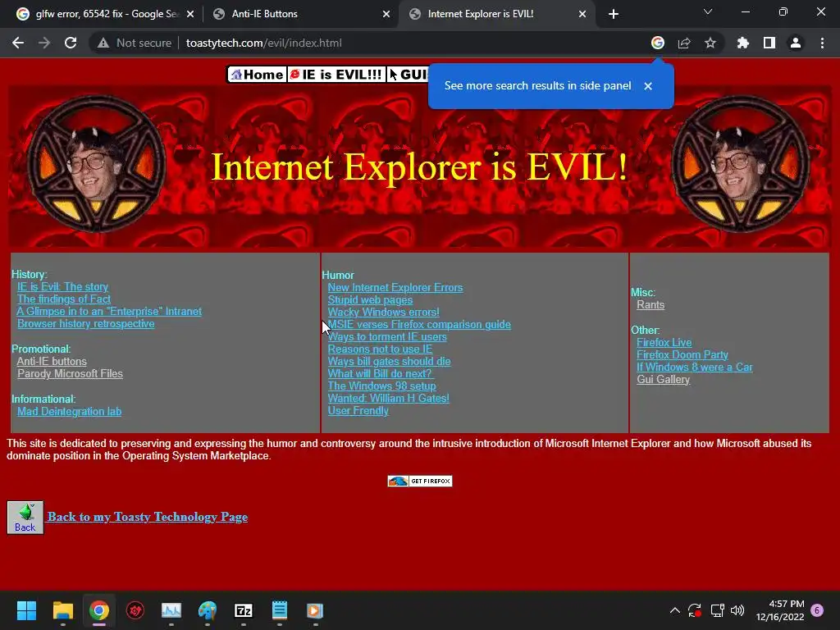This screenshot has height=630, width=840.
Task: Open Stupid web pages link
Action: tap(370, 300)
